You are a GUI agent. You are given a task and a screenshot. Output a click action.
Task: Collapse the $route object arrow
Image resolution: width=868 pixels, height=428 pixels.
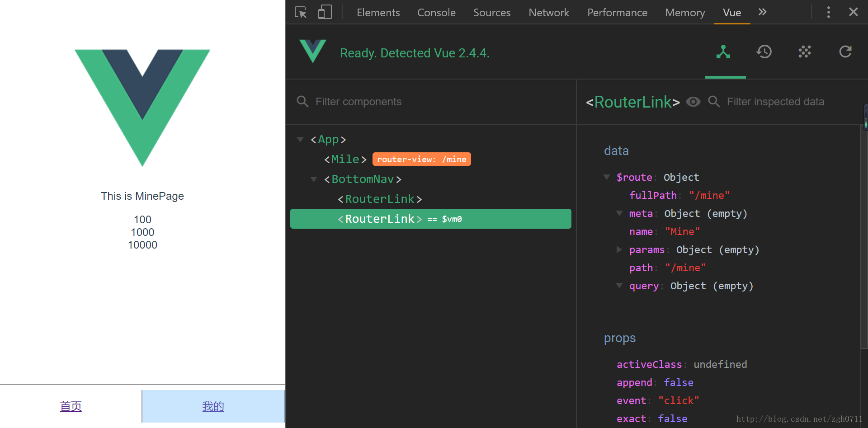pos(607,177)
